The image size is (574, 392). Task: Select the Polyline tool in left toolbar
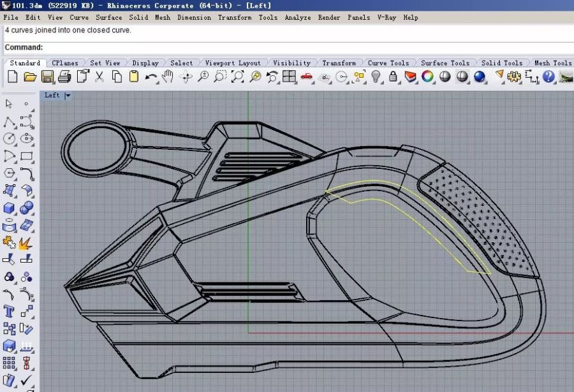coord(10,121)
